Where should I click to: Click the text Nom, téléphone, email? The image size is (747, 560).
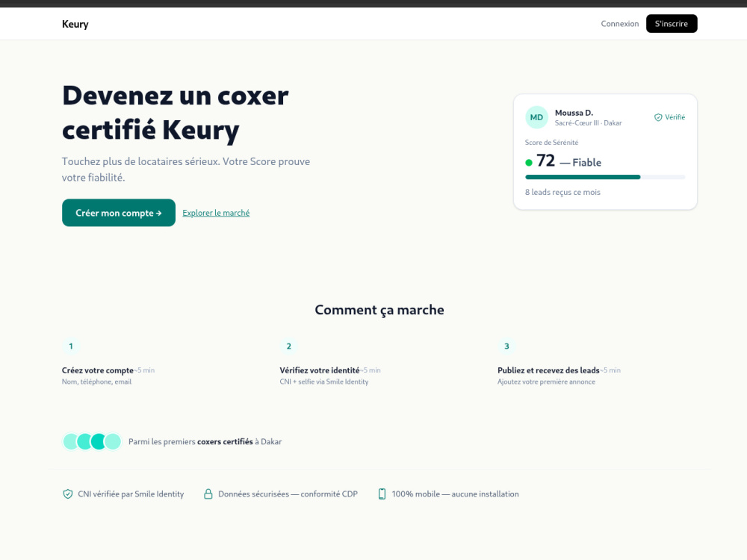pyautogui.click(x=96, y=382)
